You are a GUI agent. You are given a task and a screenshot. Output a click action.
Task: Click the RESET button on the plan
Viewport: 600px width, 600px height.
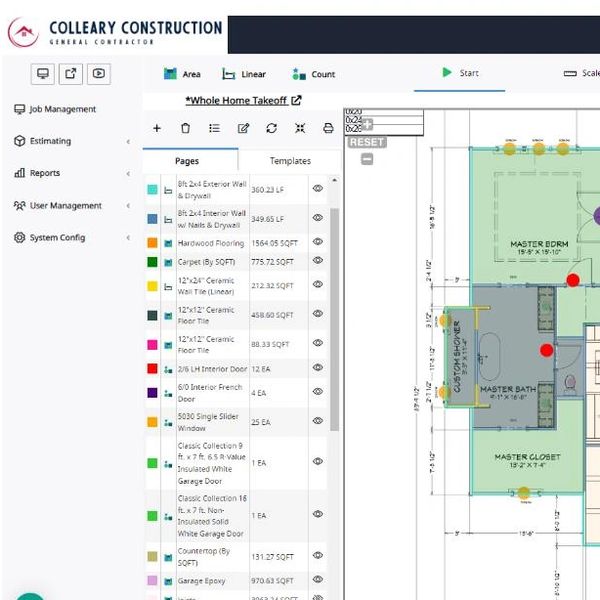[367, 142]
